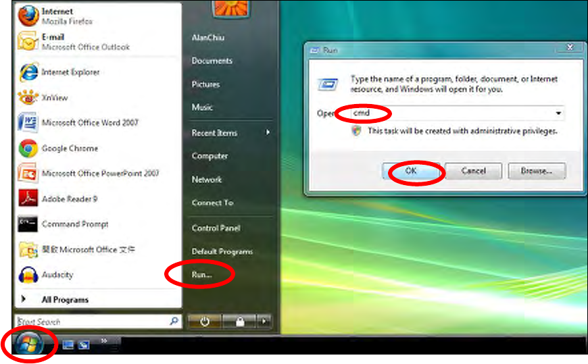Open AlanChiu user folder
The width and height of the screenshot is (588, 364).
pyautogui.click(x=208, y=38)
